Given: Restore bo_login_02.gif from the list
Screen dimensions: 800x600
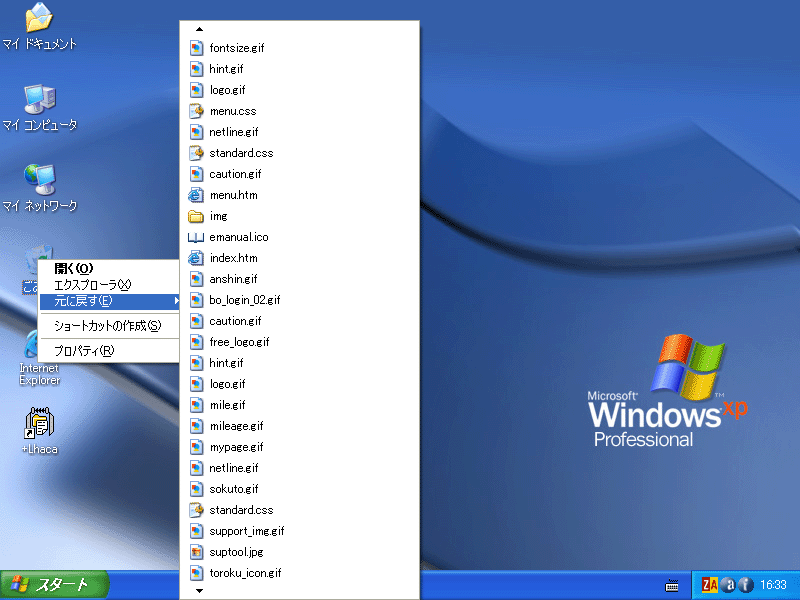Looking at the screenshot, I should coord(299,300).
